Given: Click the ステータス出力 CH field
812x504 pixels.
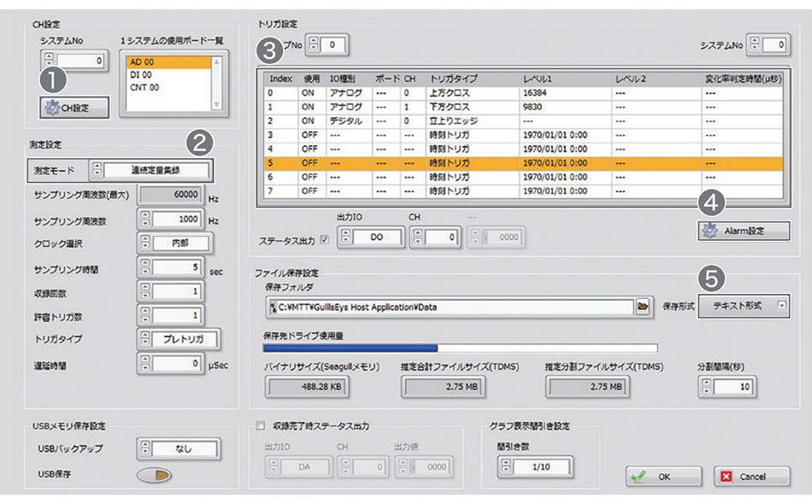Looking at the screenshot, I should coord(441,237).
